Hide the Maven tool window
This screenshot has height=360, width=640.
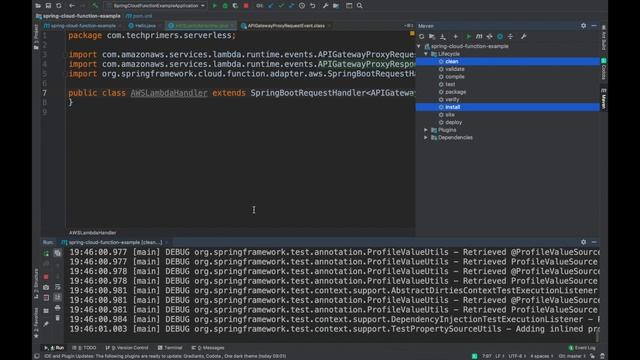pos(594,26)
